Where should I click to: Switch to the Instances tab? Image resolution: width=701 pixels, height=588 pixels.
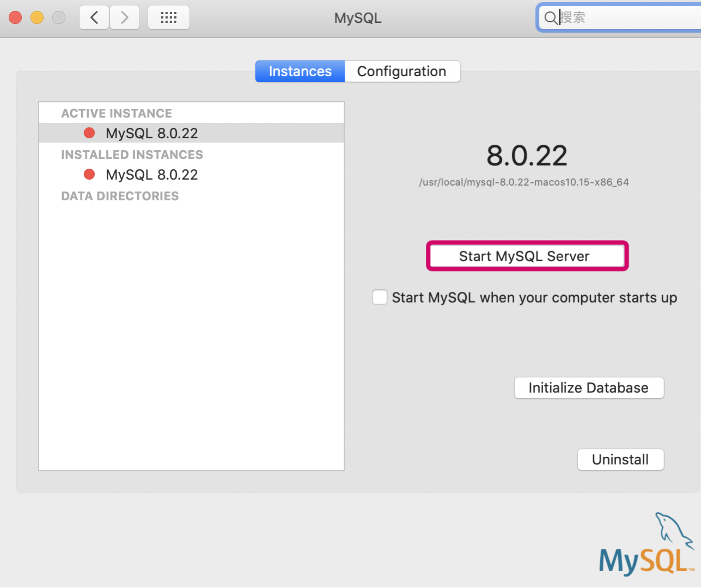300,71
